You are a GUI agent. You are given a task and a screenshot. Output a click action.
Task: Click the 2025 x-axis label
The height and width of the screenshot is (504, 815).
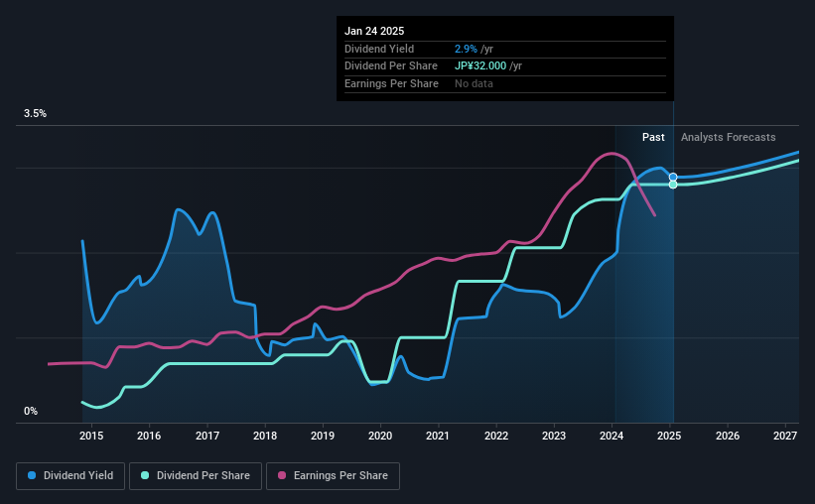[x=669, y=436]
